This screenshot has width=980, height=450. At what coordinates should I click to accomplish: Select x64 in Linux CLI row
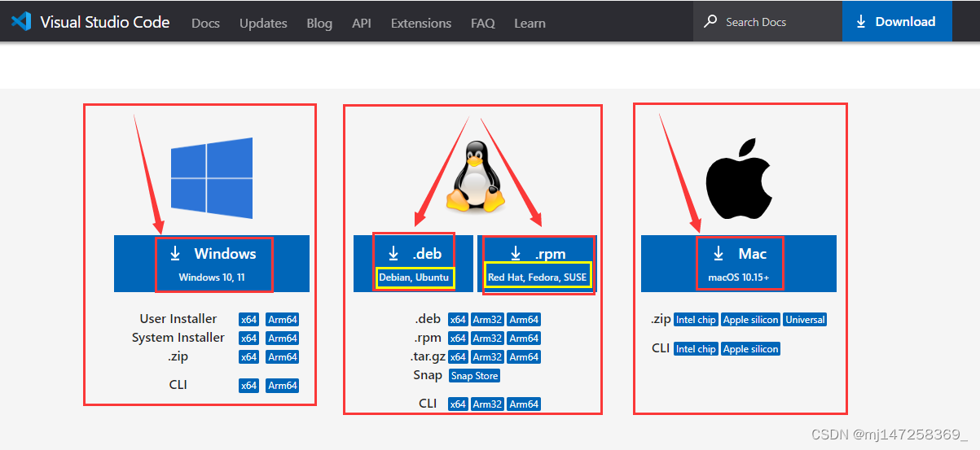[459, 404]
